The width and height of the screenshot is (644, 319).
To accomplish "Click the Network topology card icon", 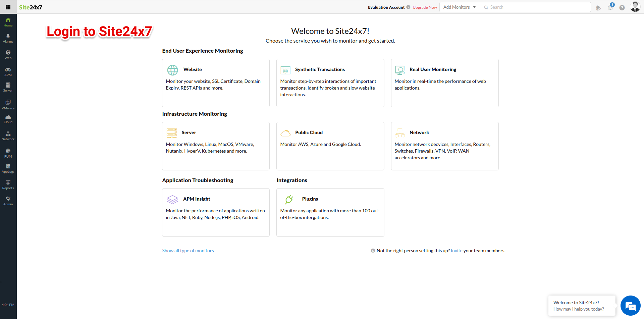I will (400, 133).
